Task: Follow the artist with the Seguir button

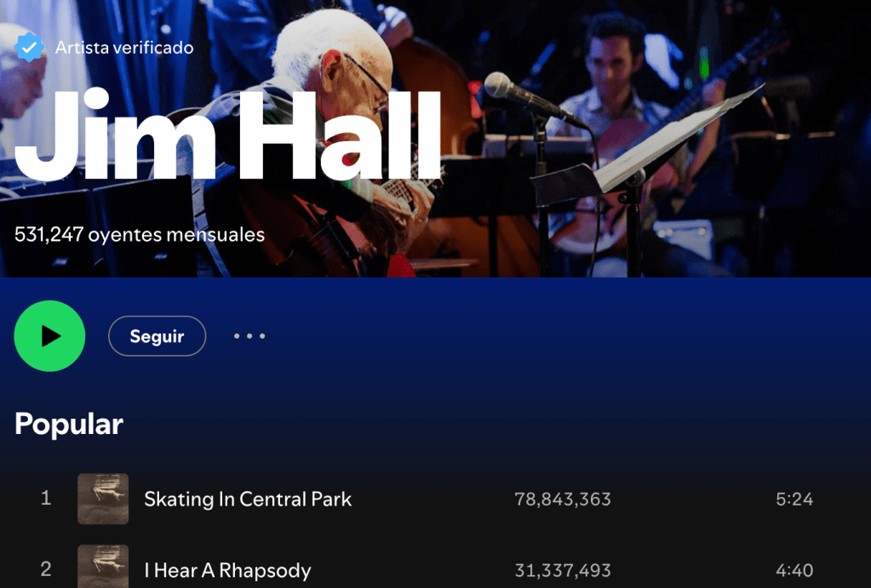Action: click(x=158, y=336)
